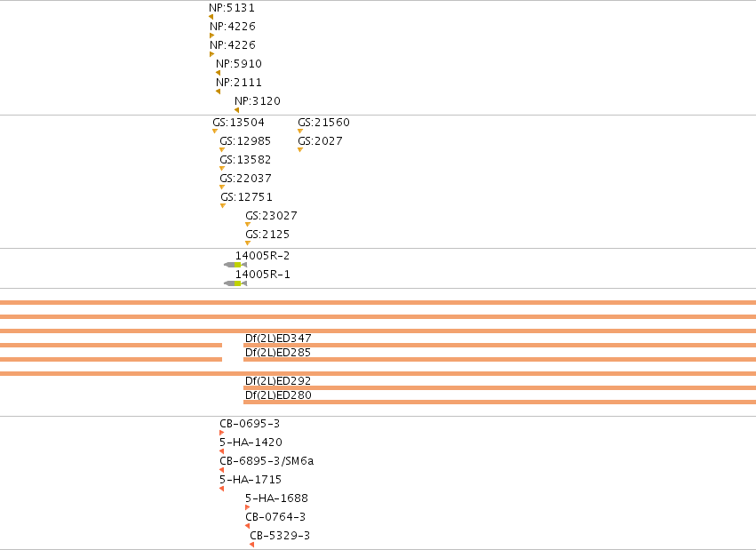Click the red arrow marker under 5-HA-1420
This screenshot has width=756, height=550.
click(222, 451)
